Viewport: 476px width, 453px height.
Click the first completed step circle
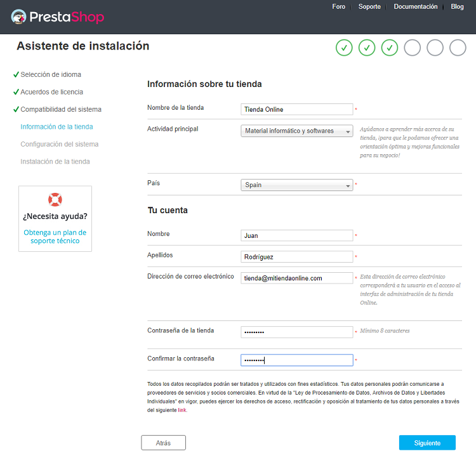pos(344,48)
